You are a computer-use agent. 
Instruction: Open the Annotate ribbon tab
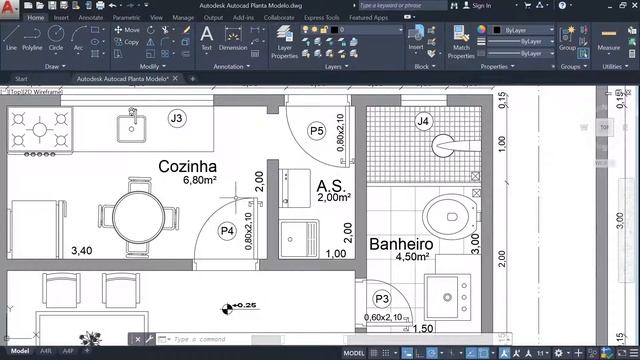pos(91,18)
